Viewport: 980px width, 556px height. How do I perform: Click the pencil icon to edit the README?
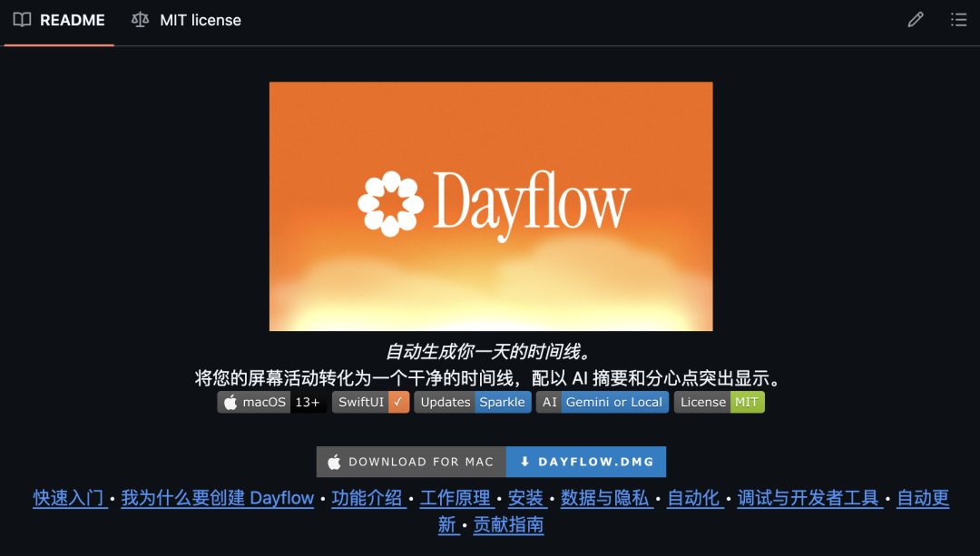[x=916, y=19]
